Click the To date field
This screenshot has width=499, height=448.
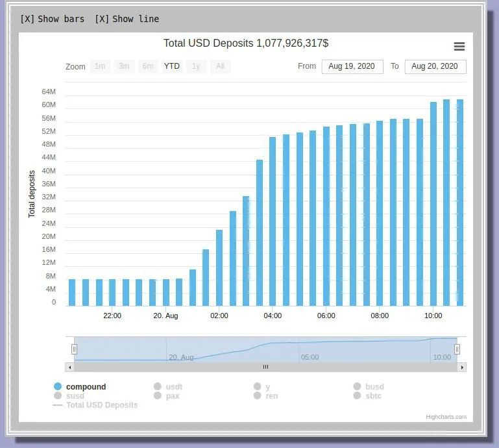pyautogui.click(x=435, y=66)
